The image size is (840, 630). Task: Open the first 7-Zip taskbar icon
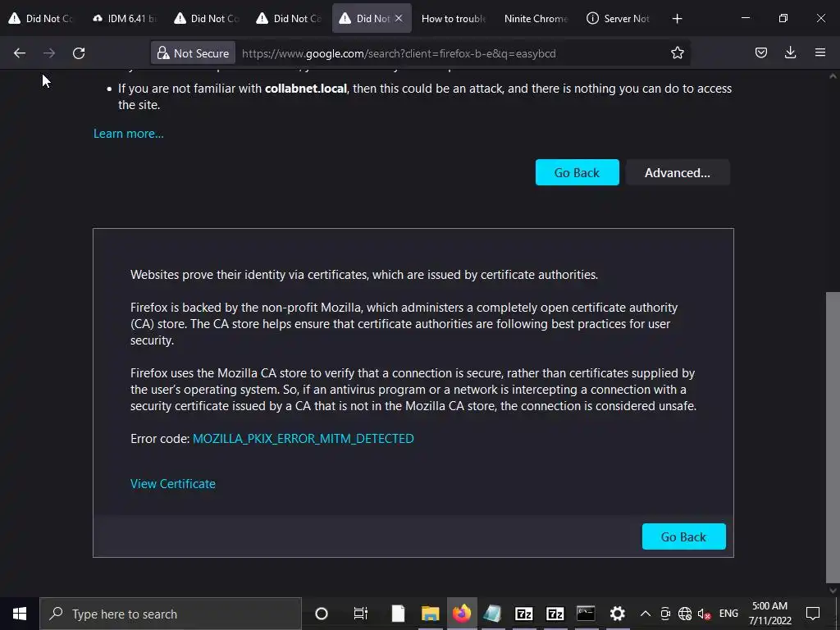tap(523, 614)
